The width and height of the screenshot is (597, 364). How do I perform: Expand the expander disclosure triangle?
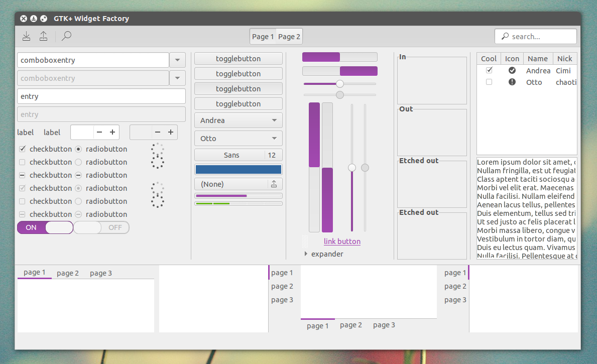[x=306, y=254]
